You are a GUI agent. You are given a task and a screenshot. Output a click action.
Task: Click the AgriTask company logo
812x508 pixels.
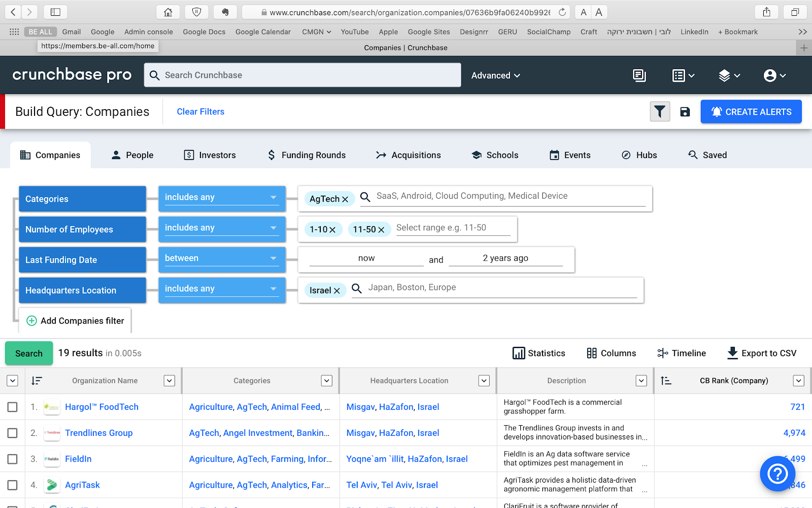(52, 485)
